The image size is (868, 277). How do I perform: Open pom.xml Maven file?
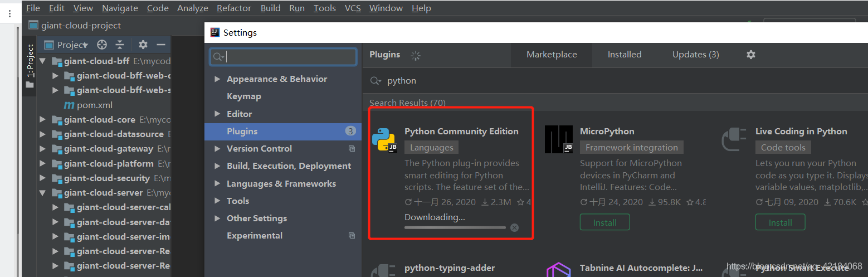(x=88, y=105)
